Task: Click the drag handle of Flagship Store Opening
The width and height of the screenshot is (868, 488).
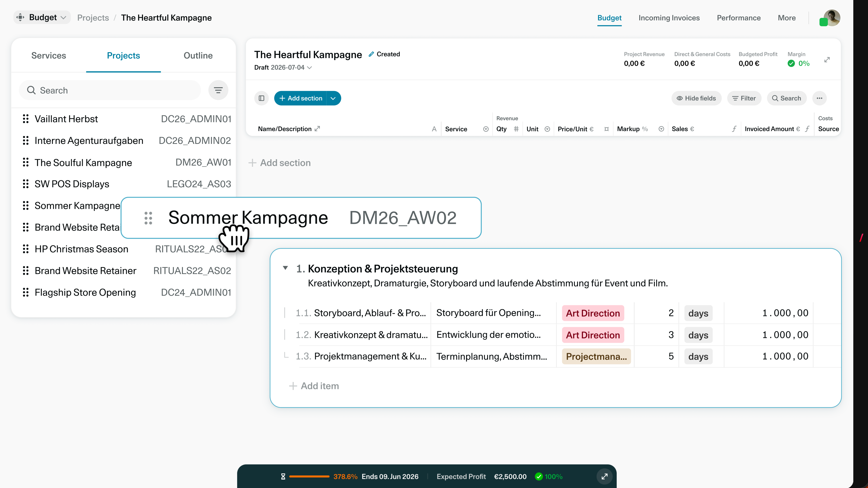Action: coord(26,292)
